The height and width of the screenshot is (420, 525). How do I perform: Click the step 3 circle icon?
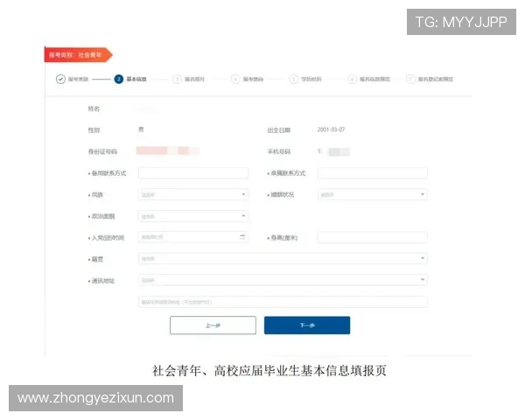pos(177,79)
